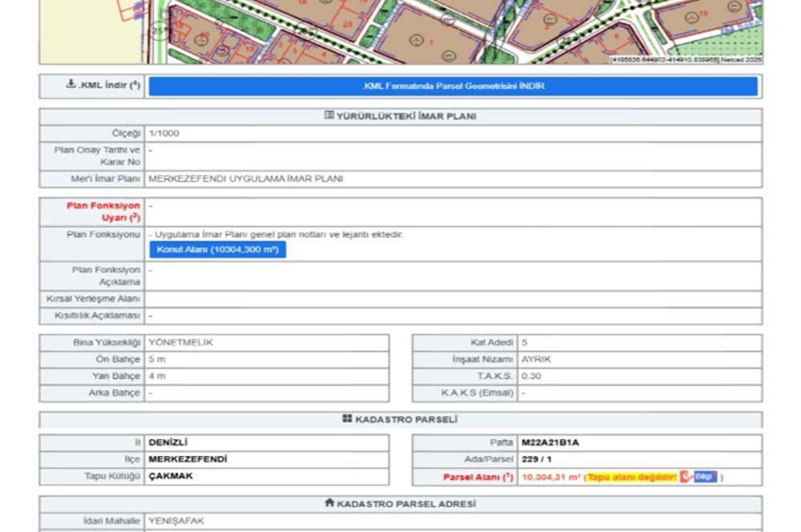Screen dimensions: 801x532
Task: Click the house icon in Kadastro Parsel Adresi header
Action: [329, 503]
